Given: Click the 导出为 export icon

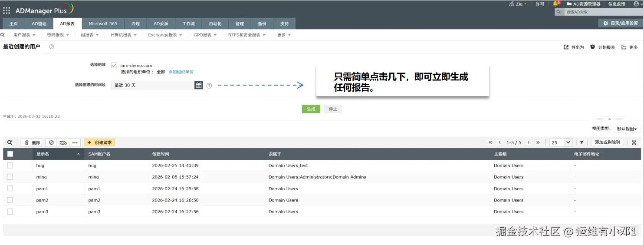Looking at the screenshot, I should click(566, 47).
